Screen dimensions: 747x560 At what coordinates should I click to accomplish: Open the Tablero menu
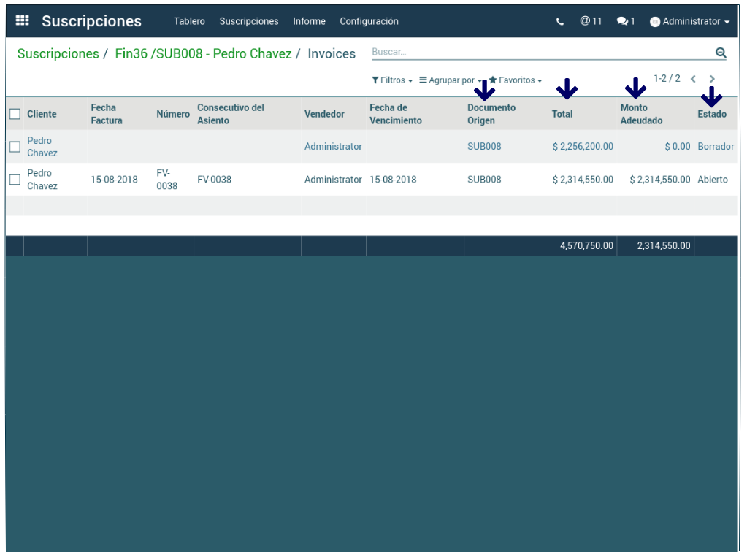pos(189,21)
